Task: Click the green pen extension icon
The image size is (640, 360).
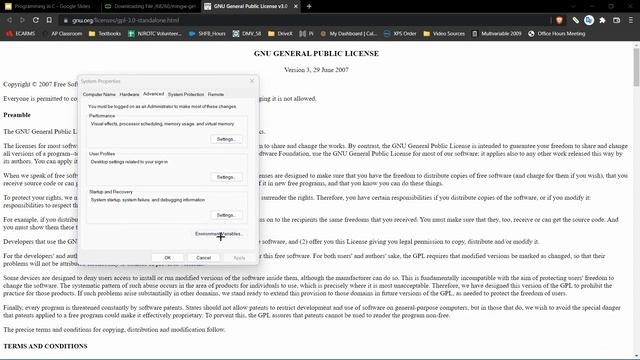Action: 576,20
